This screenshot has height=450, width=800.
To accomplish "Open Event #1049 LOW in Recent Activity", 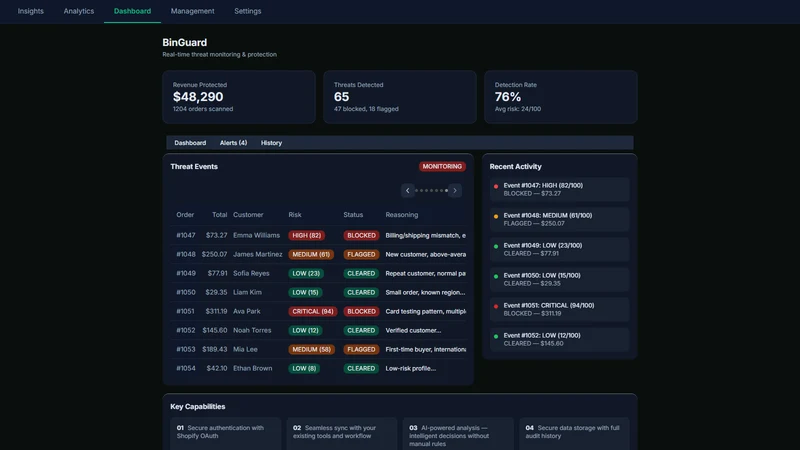I will [x=559, y=249].
